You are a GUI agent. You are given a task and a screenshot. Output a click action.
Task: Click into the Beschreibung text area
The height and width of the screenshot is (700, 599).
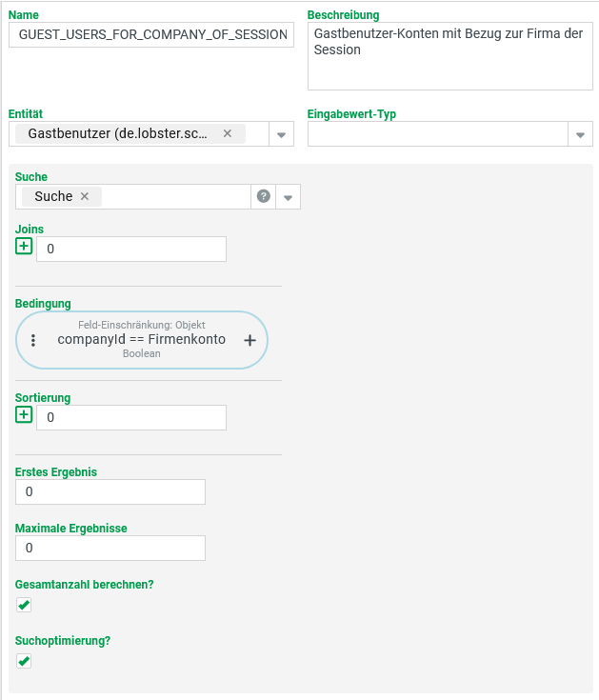pos(449,56)
